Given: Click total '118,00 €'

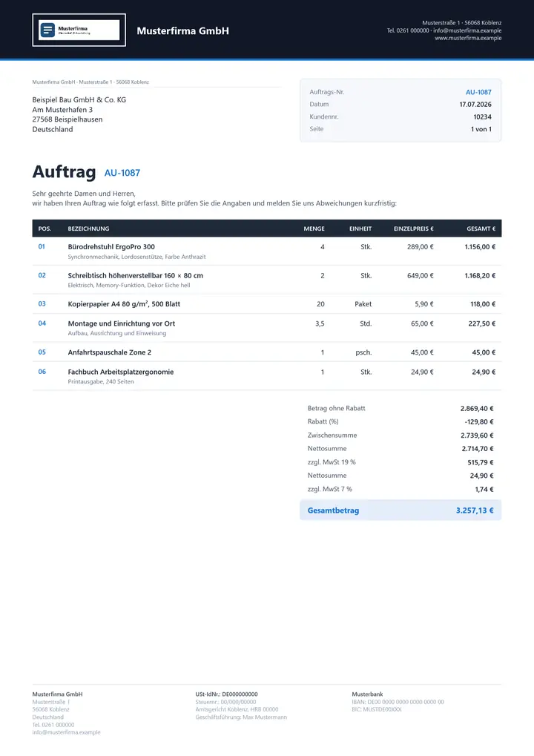Looking at the screenshot, I should click(483, 304).
